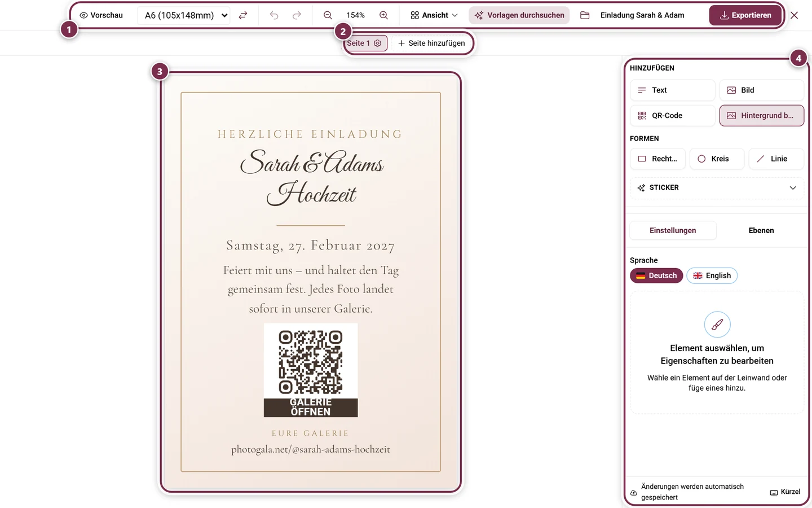Image resolution: width=812 pixels, height=508 pixels.
Task: Set language to Deutsch
Action: click(x=656, y=275)
